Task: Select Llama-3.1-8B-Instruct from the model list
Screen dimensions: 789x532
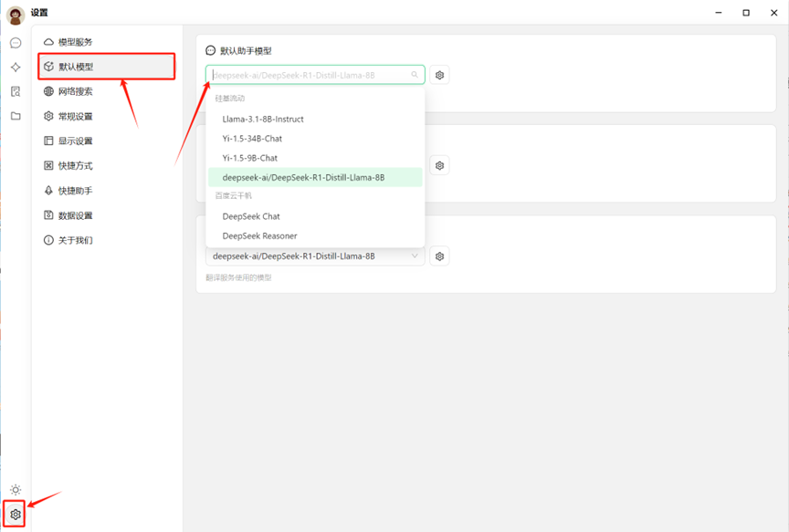Action: coord(263,119)
